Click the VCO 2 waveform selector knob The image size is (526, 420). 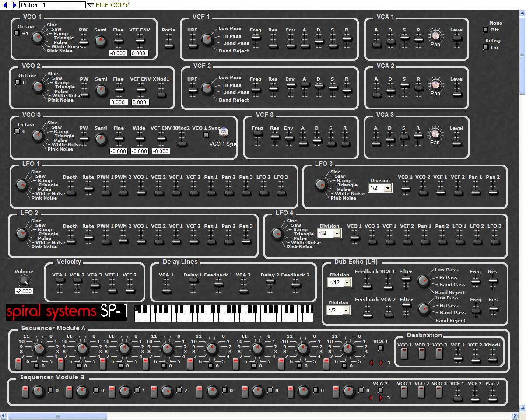click(39, 87)
